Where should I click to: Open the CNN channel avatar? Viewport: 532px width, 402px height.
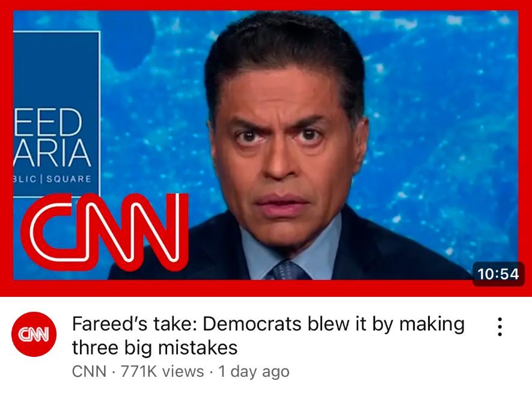click(x=34, y=334)
